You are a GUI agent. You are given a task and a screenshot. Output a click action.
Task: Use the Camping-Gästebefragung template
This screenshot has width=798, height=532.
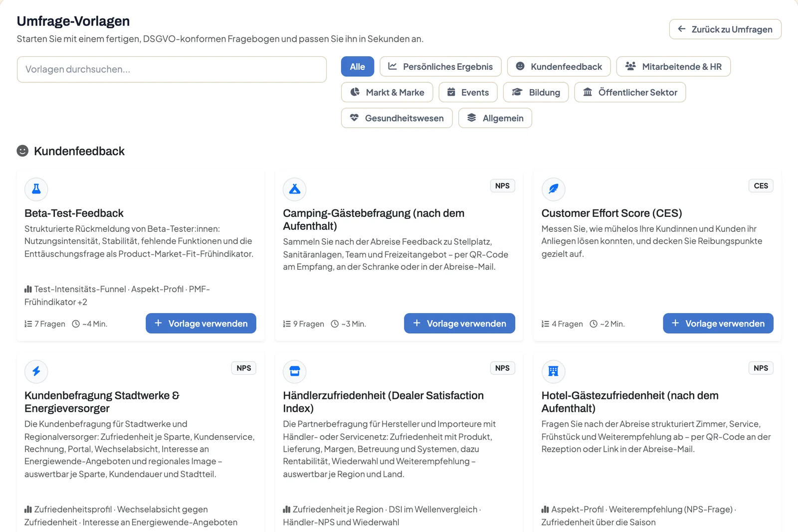pyautogui.click(x=459, y=323)
